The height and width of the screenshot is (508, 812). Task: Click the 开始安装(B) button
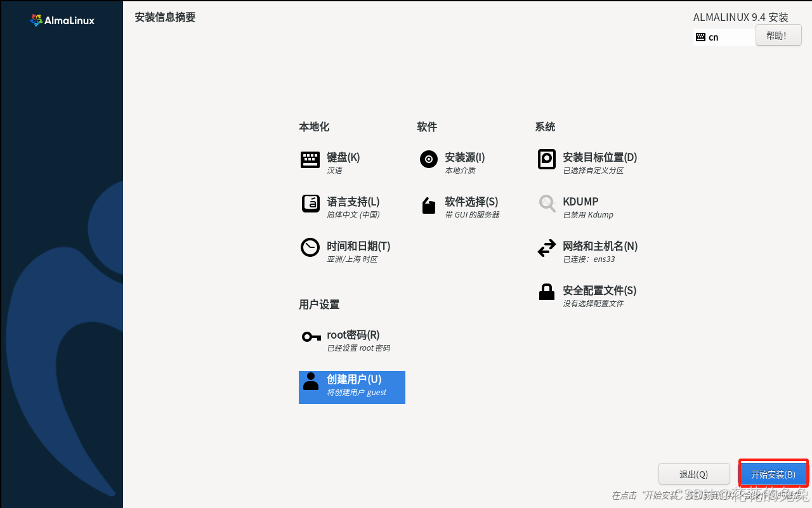(x=773, y=474)
